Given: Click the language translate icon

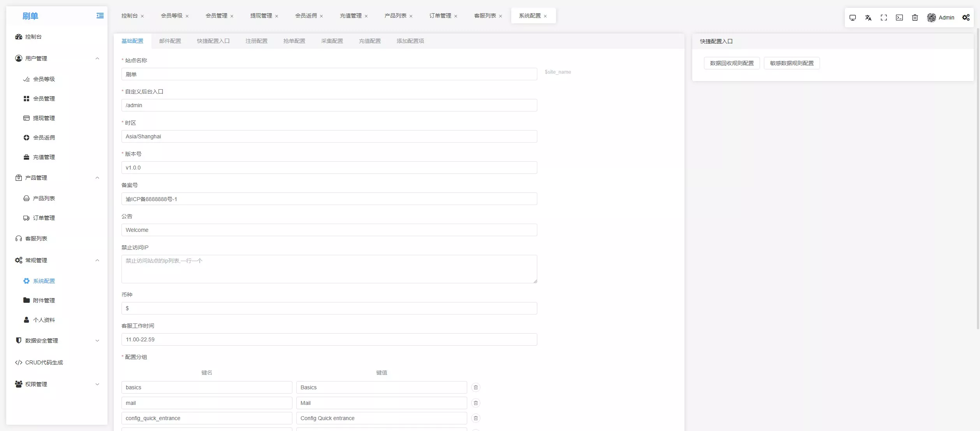Looking at the screenshot, I should coord(868,18).
